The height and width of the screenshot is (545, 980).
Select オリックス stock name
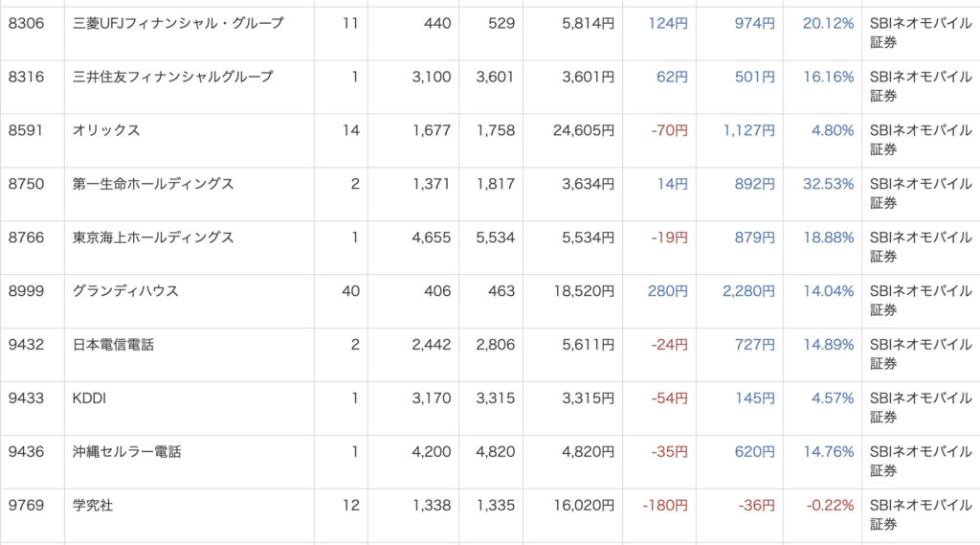[x=106, y=130]
